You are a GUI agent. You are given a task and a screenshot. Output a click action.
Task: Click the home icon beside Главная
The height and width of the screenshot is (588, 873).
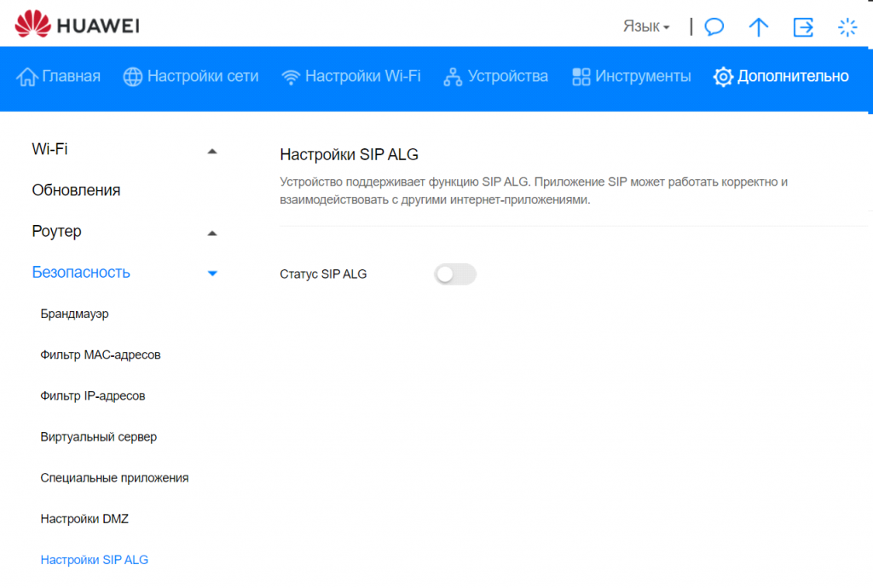27,77
